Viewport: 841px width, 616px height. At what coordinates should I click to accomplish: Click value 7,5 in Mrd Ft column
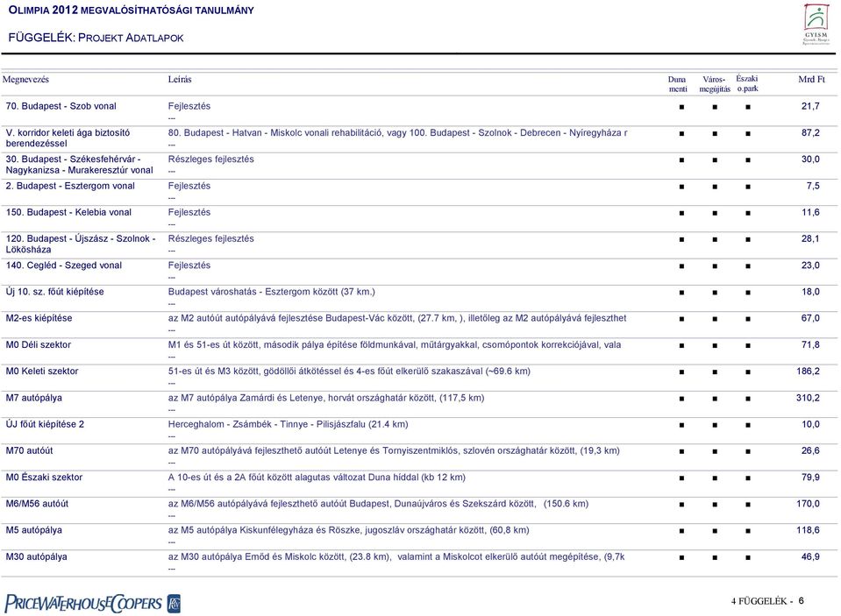(x=813, y=186)
